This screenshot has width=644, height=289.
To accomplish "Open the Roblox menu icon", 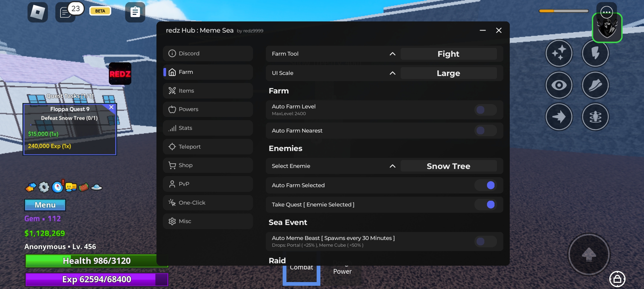I will [38, 12].
